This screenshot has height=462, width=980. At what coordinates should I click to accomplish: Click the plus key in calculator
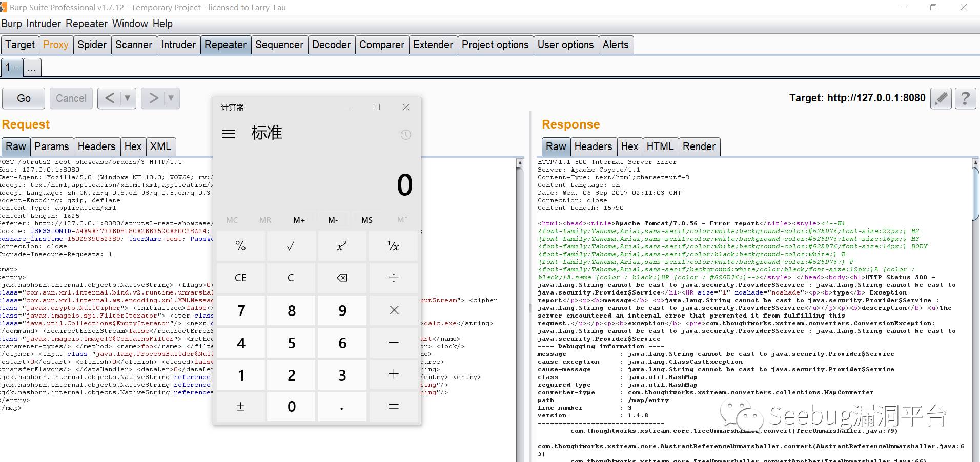tap(393, 374)
